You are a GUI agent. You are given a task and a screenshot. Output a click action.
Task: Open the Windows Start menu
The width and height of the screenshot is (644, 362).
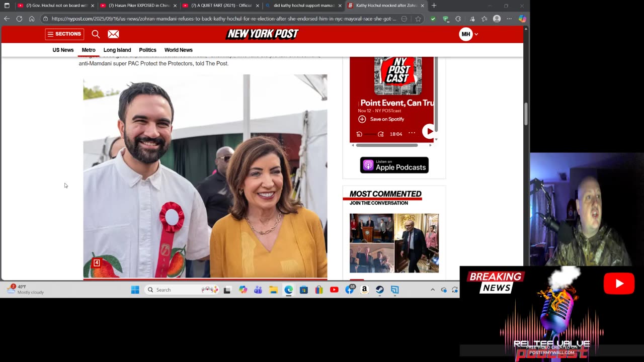pyautogui.click(x=135, y=290)
